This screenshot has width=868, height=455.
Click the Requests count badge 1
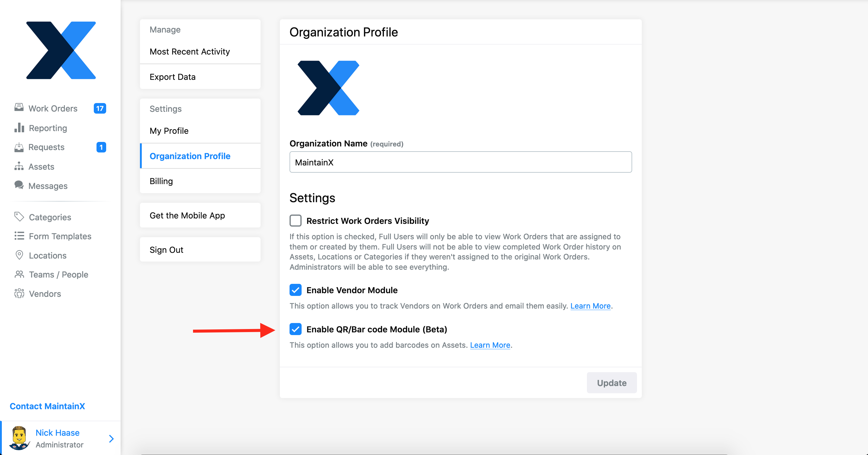pos(101,147)
